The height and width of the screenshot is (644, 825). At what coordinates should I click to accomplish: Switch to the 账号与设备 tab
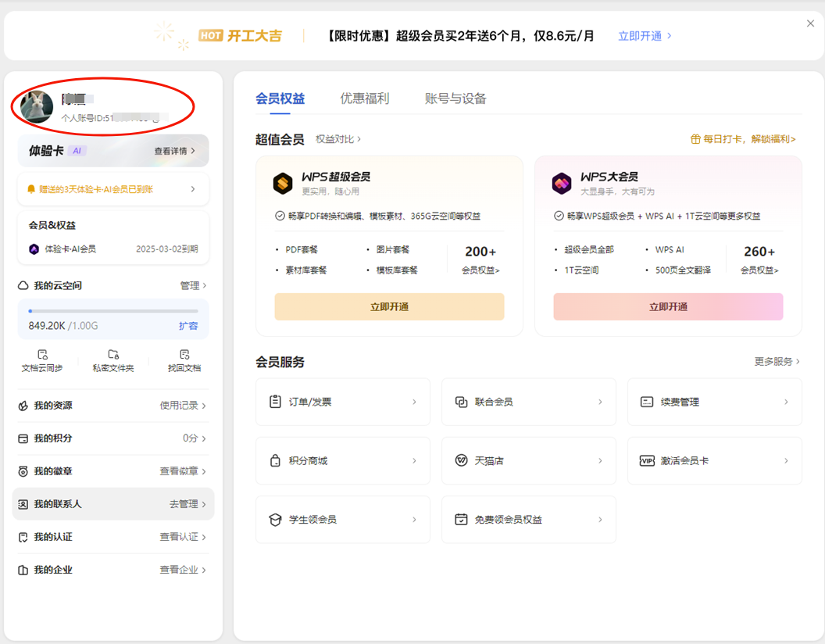455,98
